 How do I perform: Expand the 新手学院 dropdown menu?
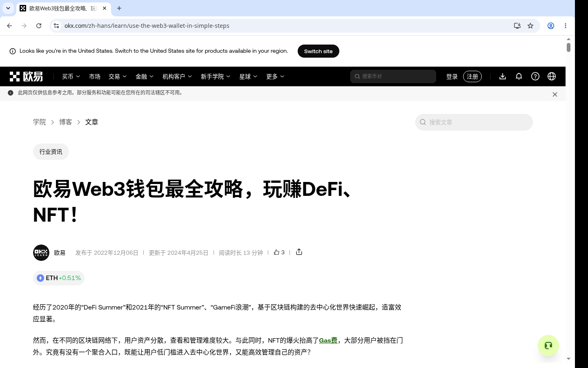pos(216,76)
